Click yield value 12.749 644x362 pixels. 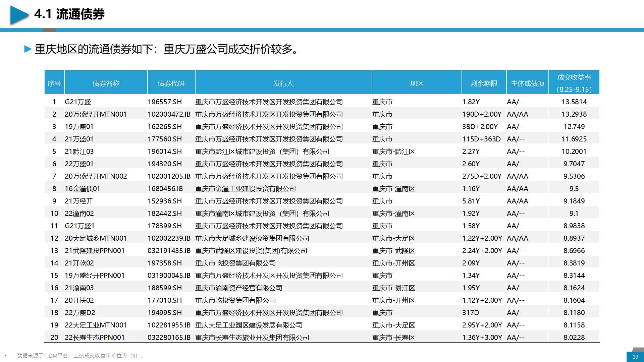click(x=574, y=127)
